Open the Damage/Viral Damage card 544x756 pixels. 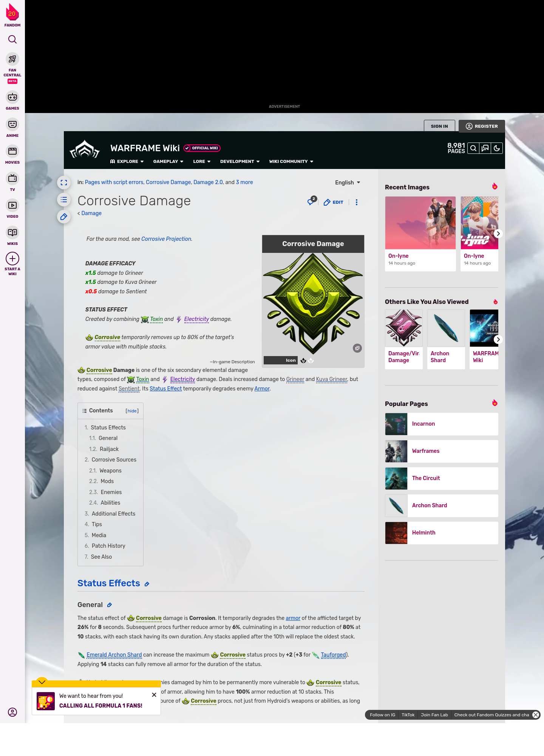(404, 339)
